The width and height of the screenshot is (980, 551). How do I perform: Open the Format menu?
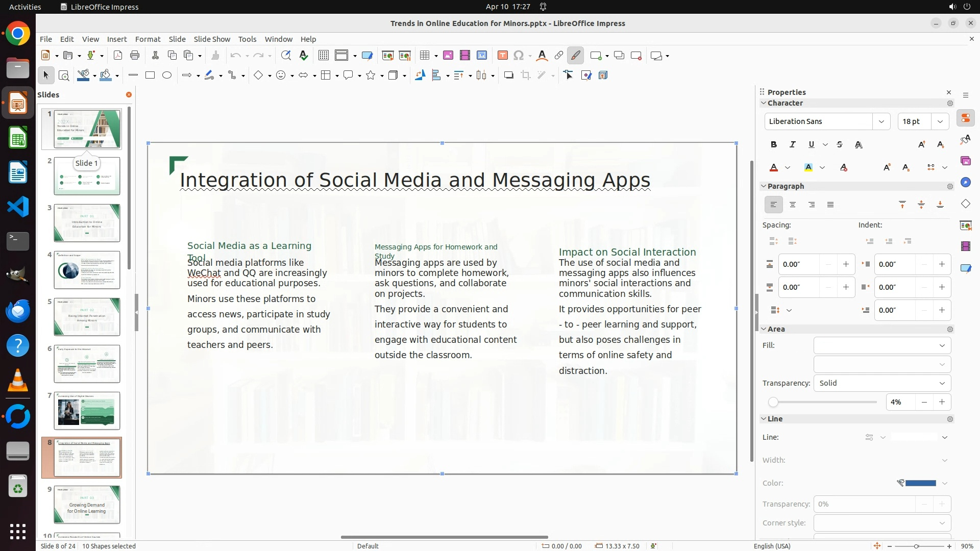(148, 39)
